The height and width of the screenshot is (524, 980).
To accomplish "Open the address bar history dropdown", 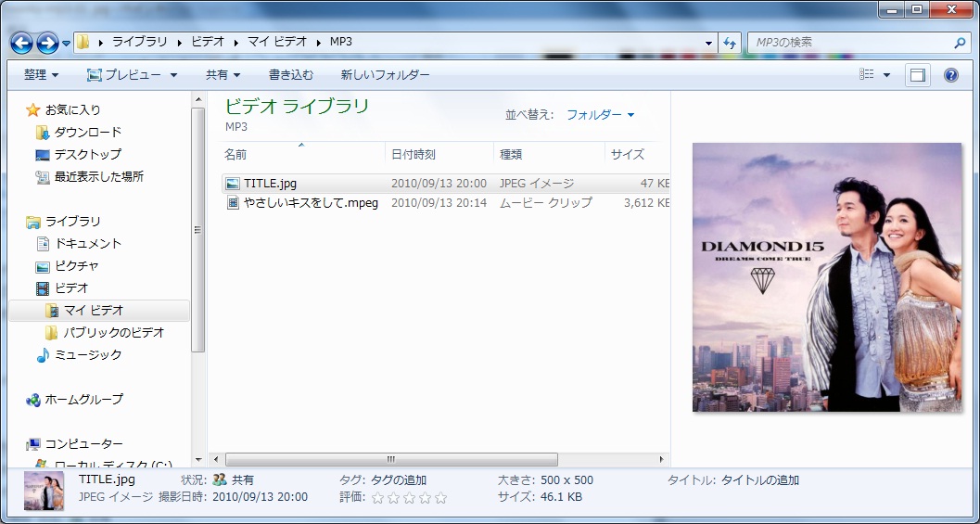I will pos(708,44).
